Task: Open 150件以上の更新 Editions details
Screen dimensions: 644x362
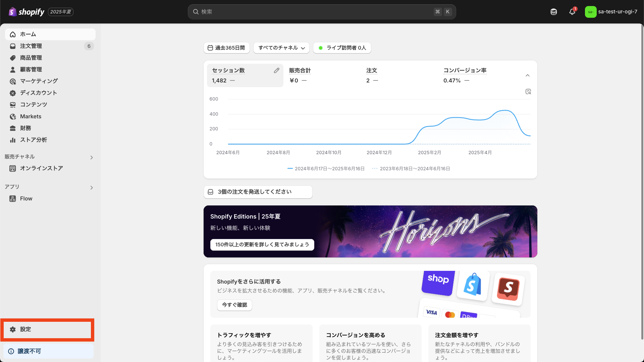Action: 262,245
